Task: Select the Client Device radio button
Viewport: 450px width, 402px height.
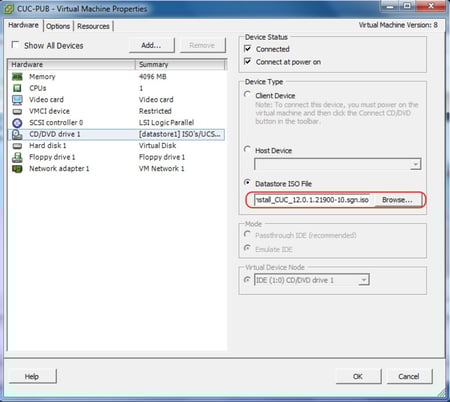Action: tap(247, 95)
